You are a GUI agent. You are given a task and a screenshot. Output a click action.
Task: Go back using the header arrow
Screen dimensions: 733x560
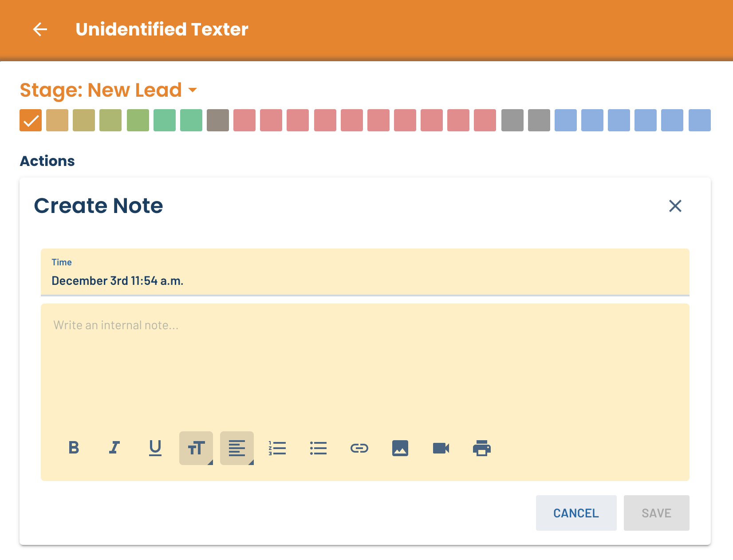pos(40,29)
